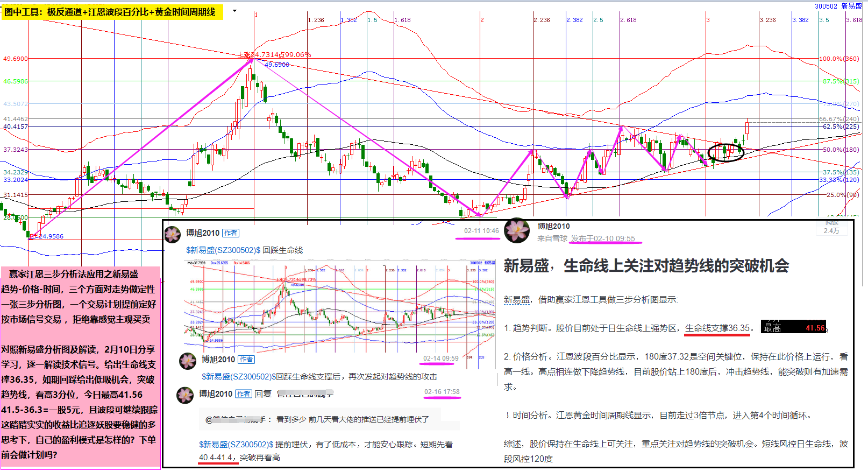This screenshot has height=471, width=868.
Task: Click the 阅读 2.4万 read count box
Action: (831, 228)
